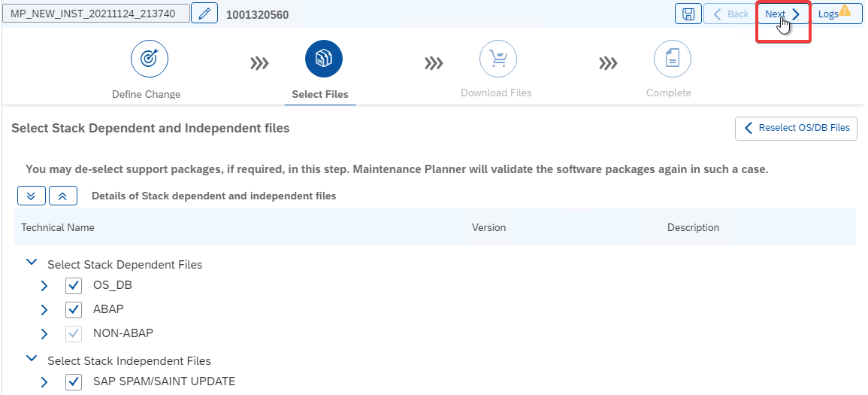868x395 pixels.
Task: Click the pencil edit name icon
Action: (204, 14)
